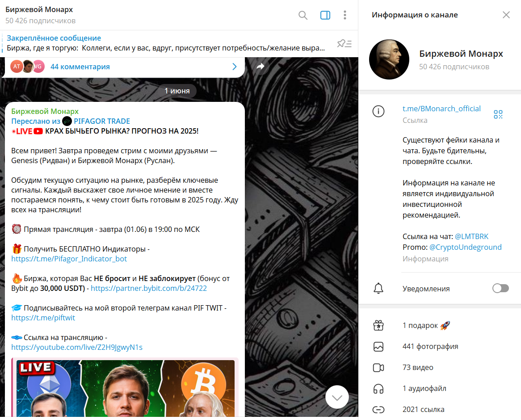
Task: Click the AT commenter avatar
Action: coord(17,67)
